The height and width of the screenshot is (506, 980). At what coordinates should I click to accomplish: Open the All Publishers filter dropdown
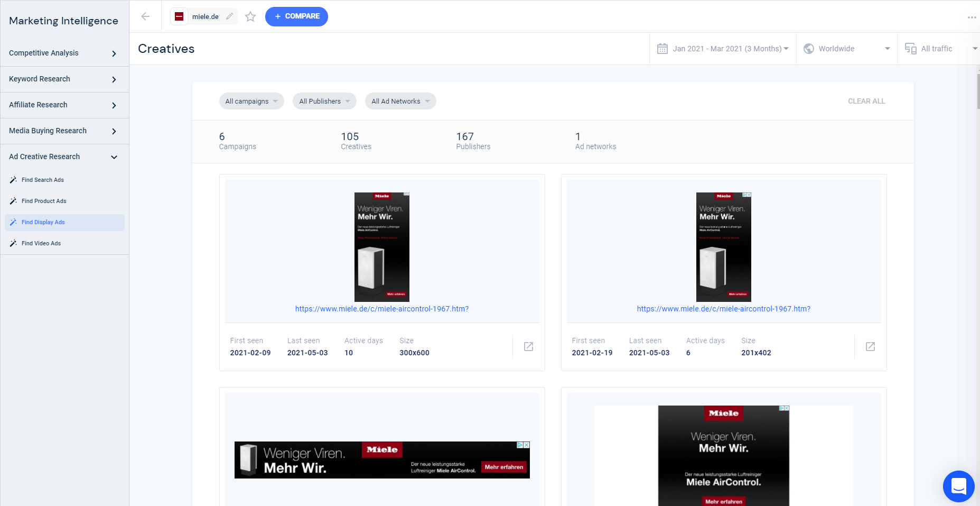pos(324,101)
